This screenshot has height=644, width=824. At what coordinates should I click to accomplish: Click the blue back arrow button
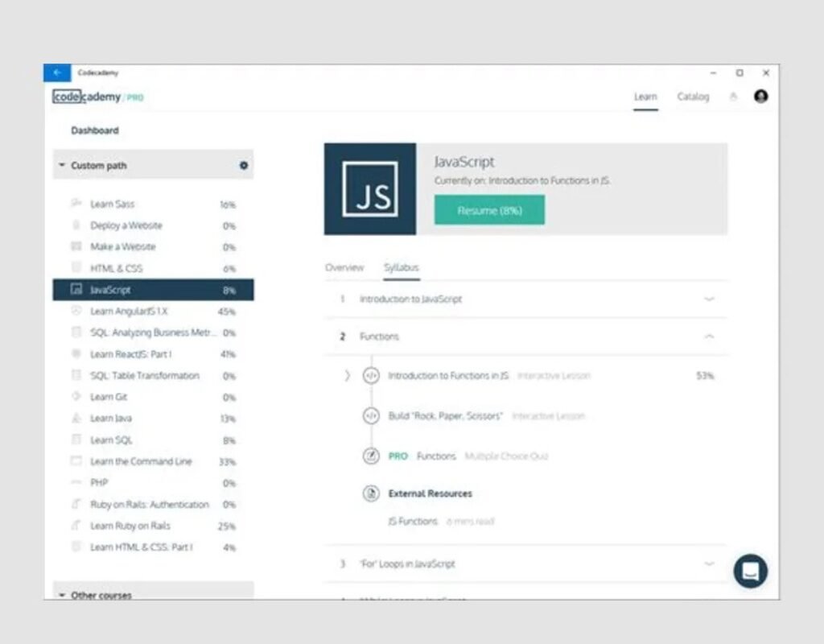(x=57, y=73)
